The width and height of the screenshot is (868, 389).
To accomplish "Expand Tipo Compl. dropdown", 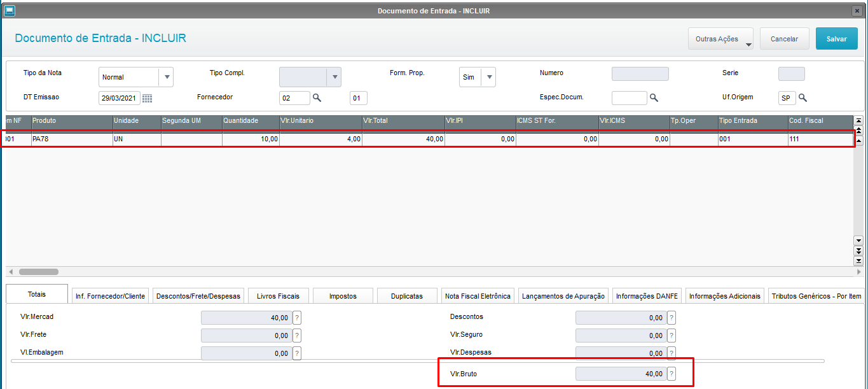I will point(334,77).
